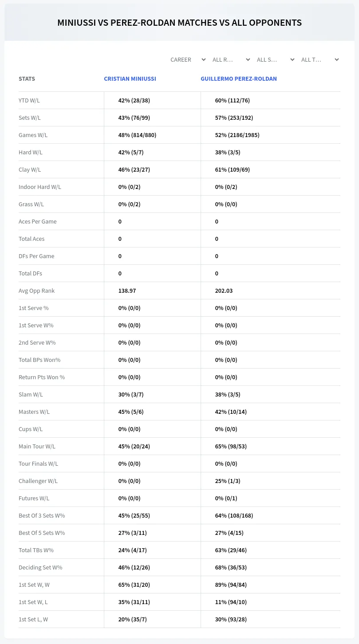Select the Deciding Set W% label

click(x=40, y=567)
